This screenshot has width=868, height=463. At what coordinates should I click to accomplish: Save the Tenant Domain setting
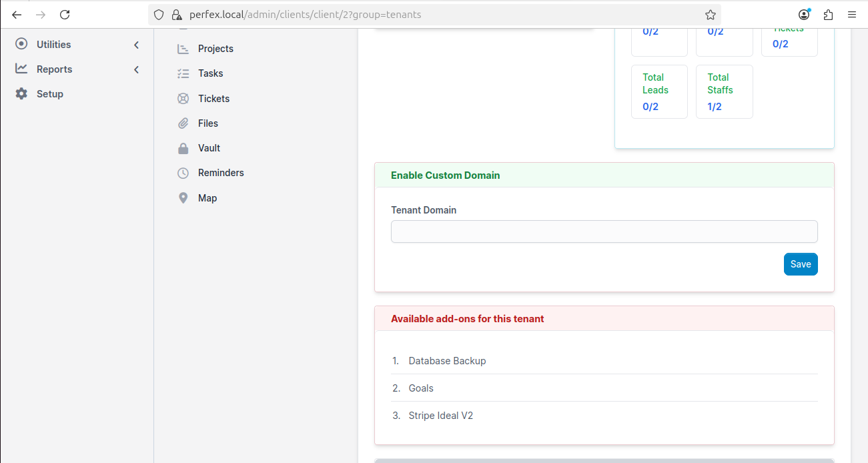coord(800,264)
